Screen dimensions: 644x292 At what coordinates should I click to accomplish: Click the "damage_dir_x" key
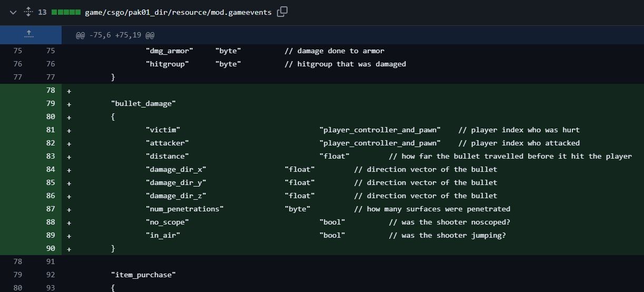(x=176, y=169)
